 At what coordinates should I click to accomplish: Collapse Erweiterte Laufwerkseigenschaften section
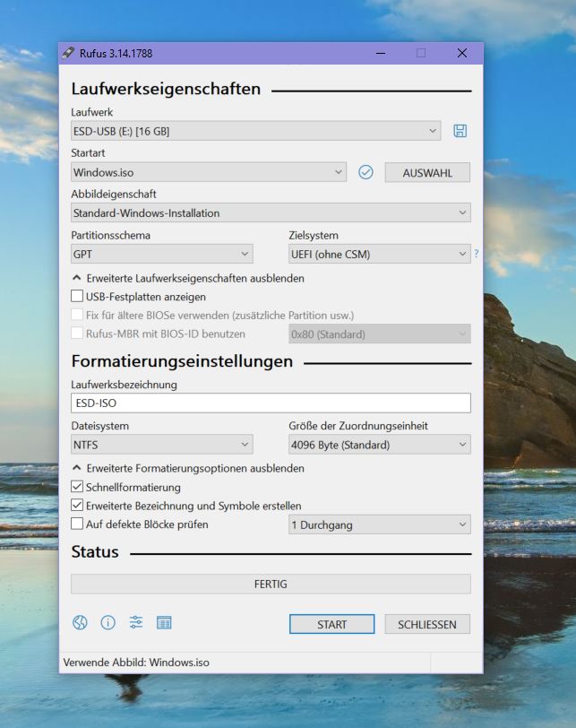pyautogui.click(x=189, y=278)
